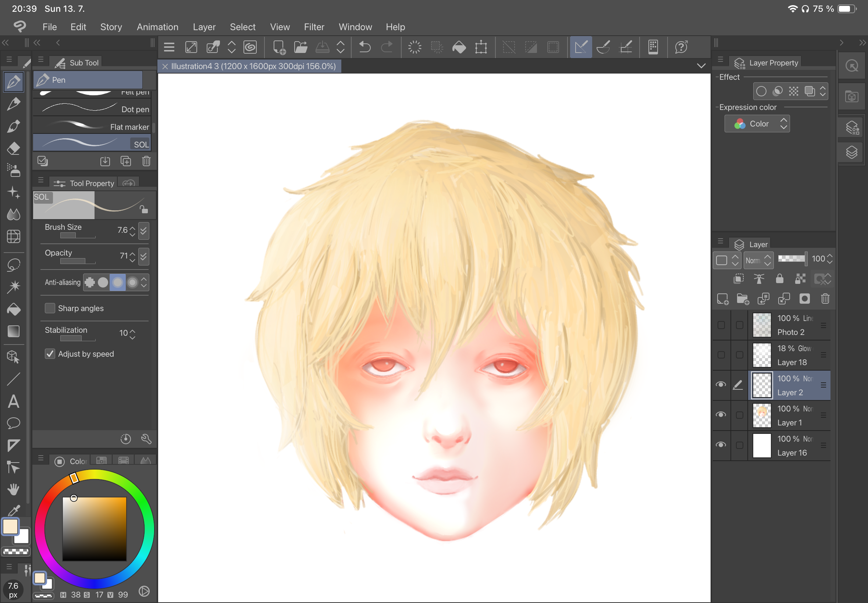Show Layer 18 glow layer
The image size is (868, 603).
pyautogui.click(x=721, y=355)
